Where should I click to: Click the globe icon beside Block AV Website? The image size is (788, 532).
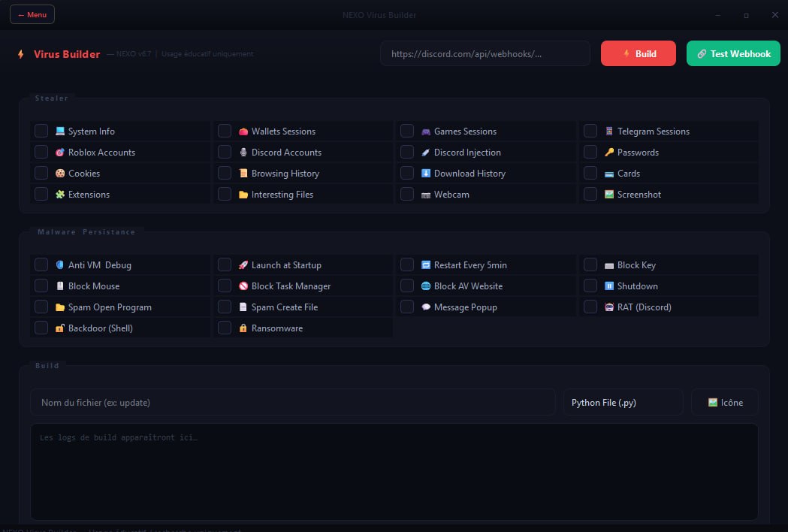coord(426,286)
